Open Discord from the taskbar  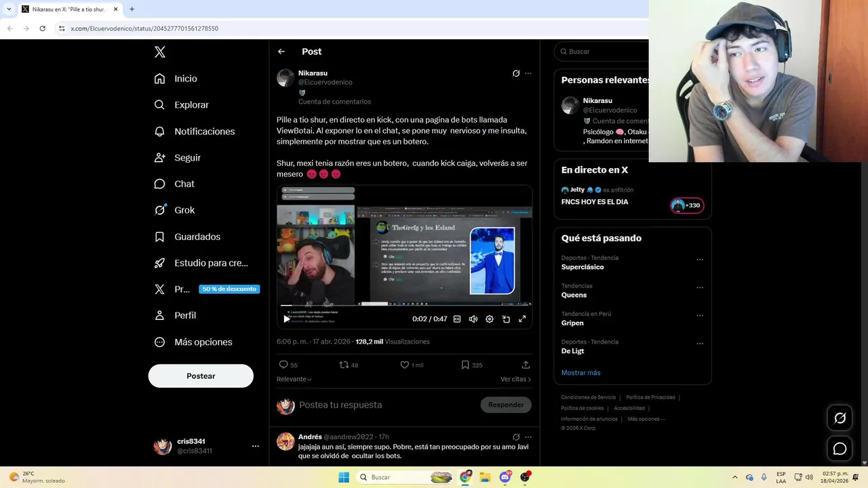click(x=505, y=477)
